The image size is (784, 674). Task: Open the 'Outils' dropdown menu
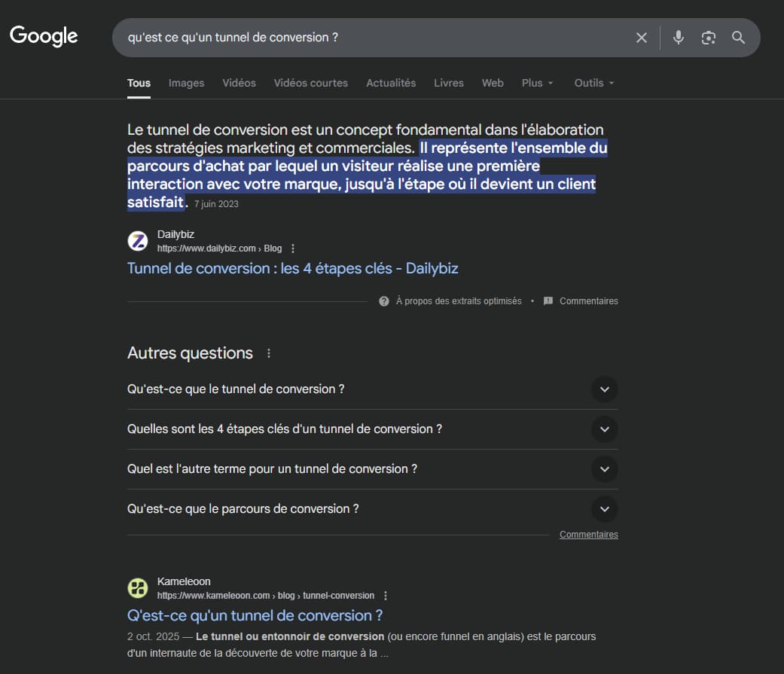click(593, 83)
